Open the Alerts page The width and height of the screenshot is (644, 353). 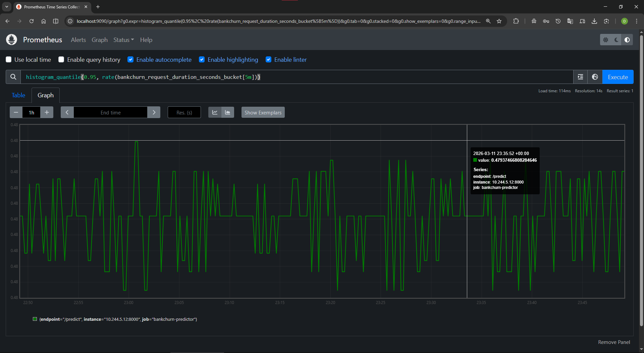click(78, 40)
